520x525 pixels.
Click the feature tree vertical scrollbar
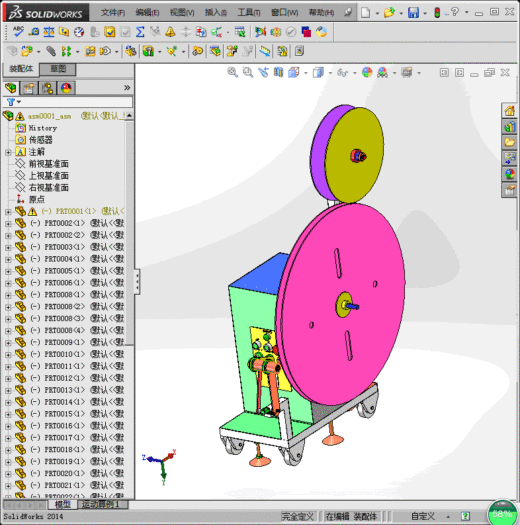[x=129, y=231]
